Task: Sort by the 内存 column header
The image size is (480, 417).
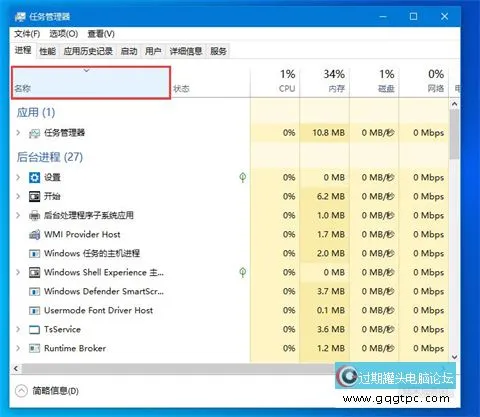Action: [x=325, y=83]
